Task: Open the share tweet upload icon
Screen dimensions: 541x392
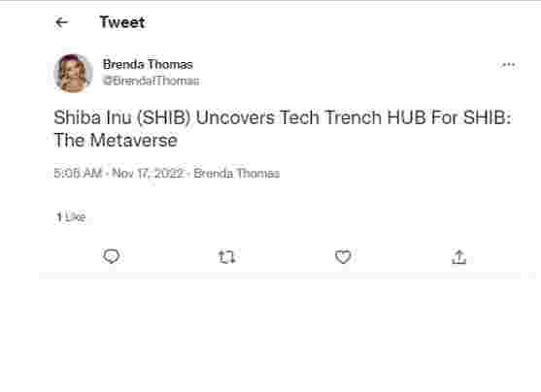Action: pyautogui.click(x=458, y=257)
